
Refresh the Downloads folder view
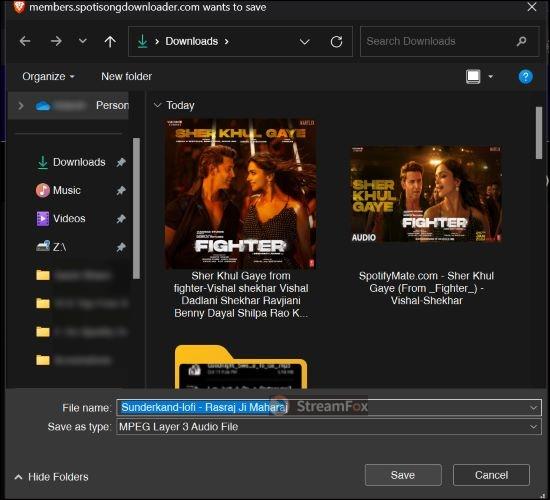336,42
